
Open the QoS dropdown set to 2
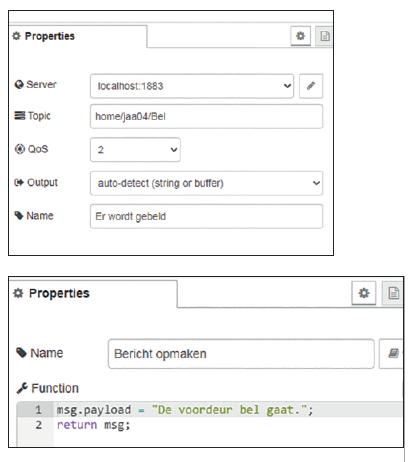pos(135,150)
